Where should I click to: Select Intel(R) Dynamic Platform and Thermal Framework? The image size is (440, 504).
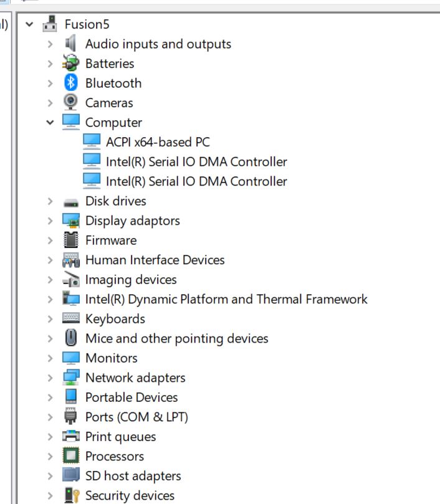pos(226,299)
